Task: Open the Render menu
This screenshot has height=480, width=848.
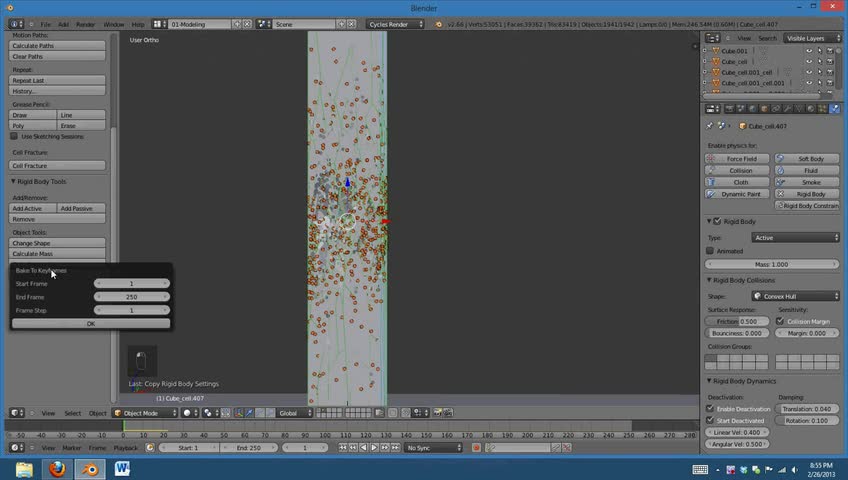Action: click(x=85, y=24)
